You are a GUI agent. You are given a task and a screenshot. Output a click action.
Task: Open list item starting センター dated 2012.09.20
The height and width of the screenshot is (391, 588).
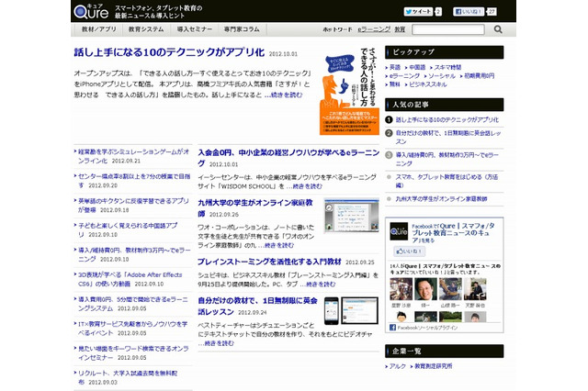click(x=133, y=181)
